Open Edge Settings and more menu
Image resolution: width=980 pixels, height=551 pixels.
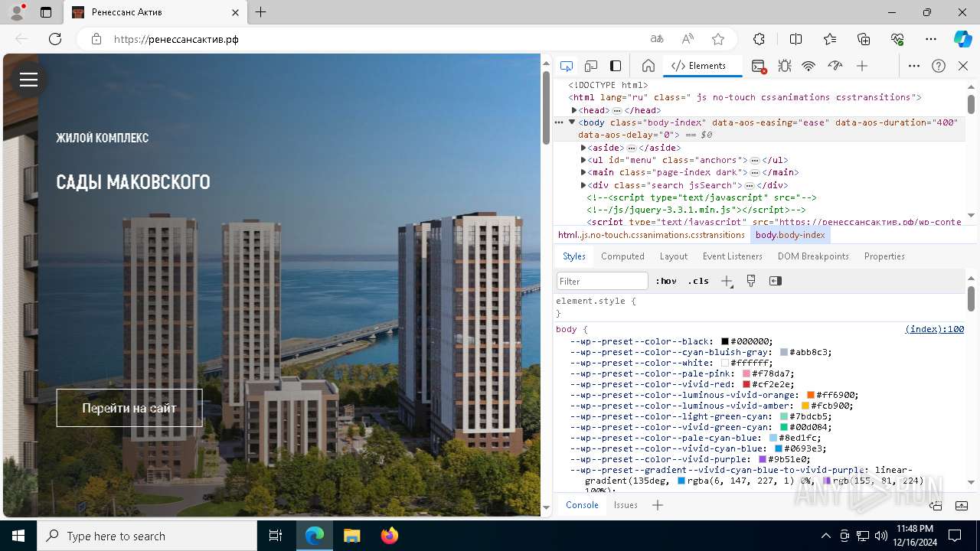[x=931, y=39]
